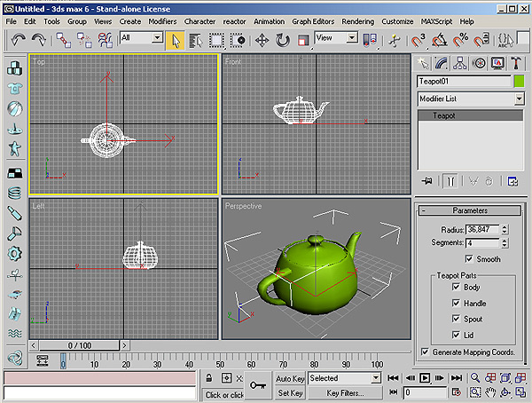Click the Key Filters button

pyautogui.click(x=344, y=392)
